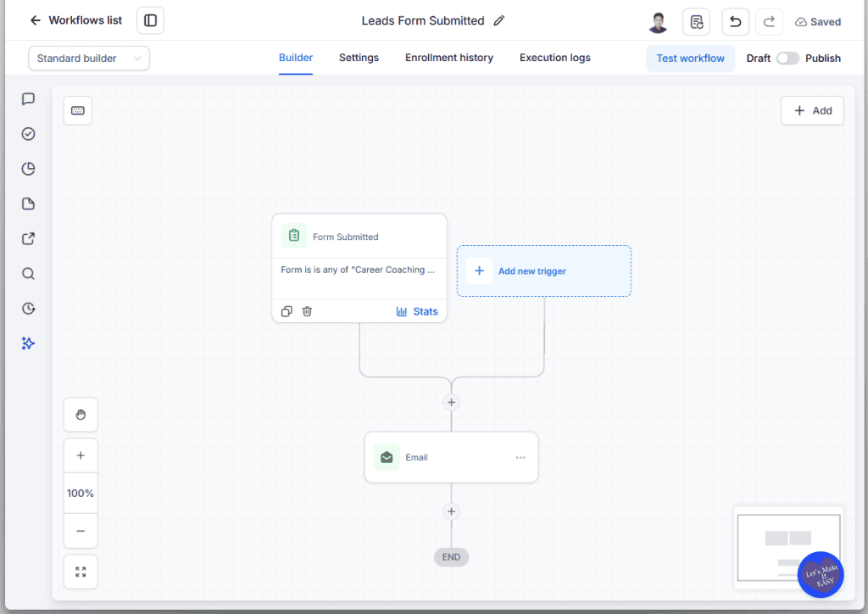Open the Email action three-dot menu
The image size is (868, 614).
coord(520,457)
